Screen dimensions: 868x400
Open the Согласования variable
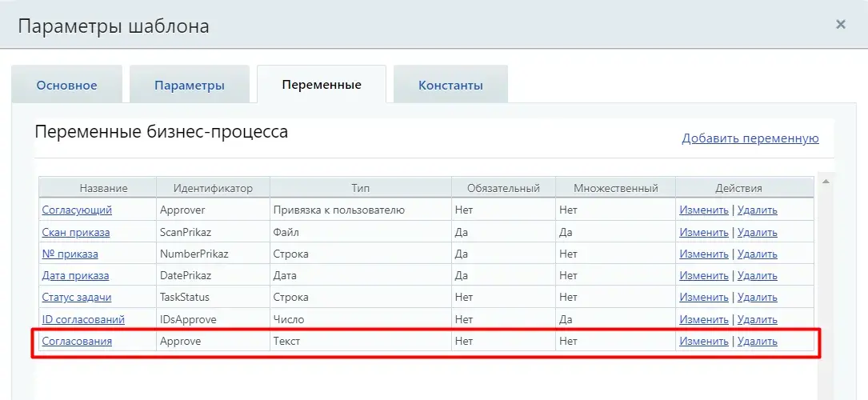(x=77, y=341)
